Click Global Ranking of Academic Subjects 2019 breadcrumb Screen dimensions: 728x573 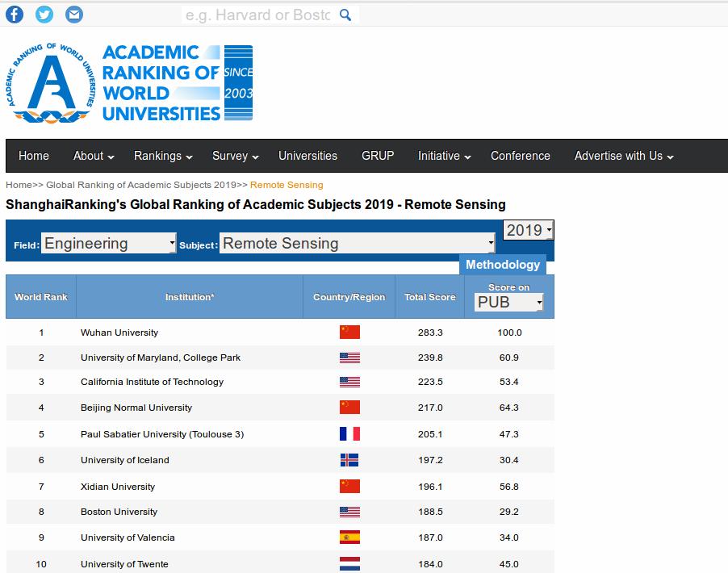coord(141,185)
